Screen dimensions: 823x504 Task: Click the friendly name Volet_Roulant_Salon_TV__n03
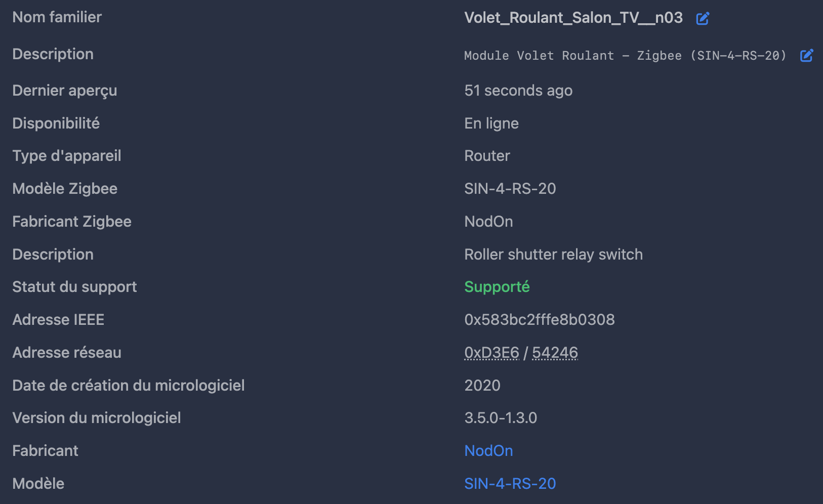click(x=573, y=18)
